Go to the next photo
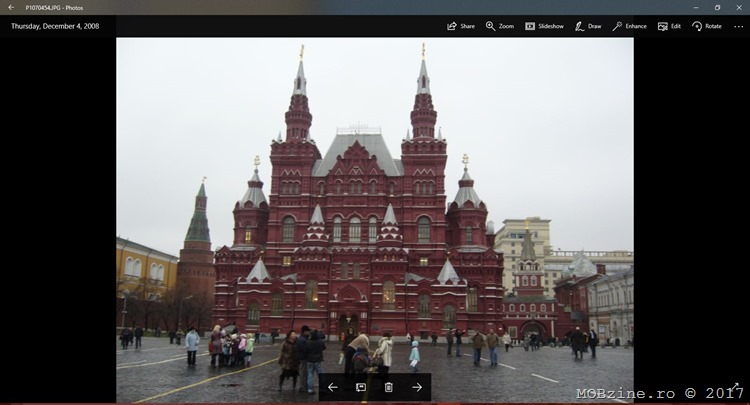This screenshot has height=405, width=750. pos(417,387)
